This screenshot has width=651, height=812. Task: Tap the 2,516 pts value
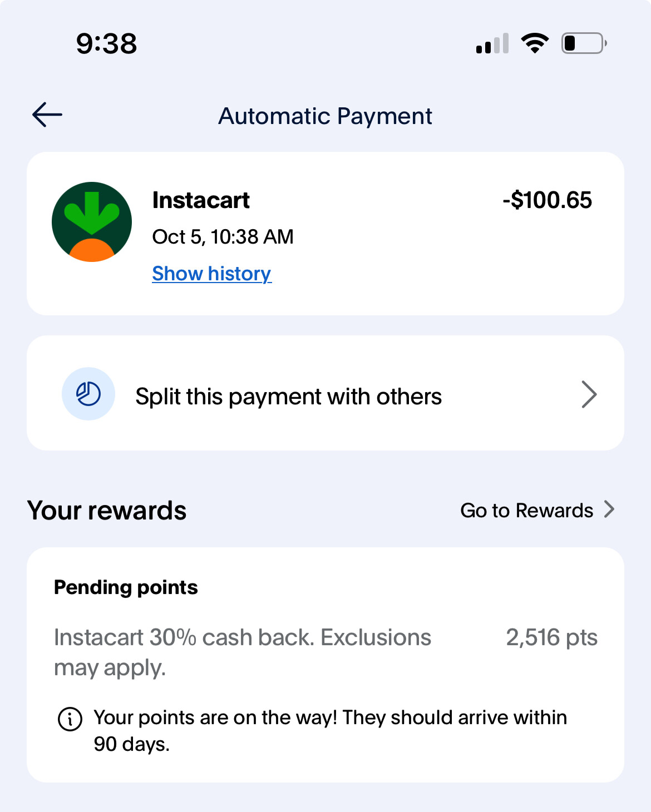tap(551, 637)
